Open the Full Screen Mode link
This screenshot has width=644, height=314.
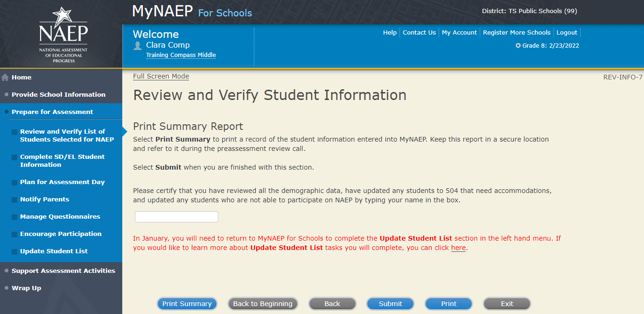[x=161, y=76]
